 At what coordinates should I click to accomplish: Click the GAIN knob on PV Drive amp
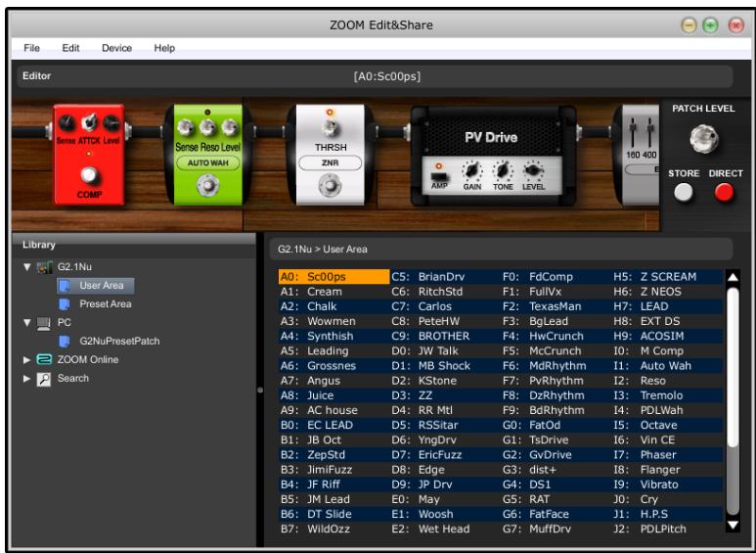point(472,170)
